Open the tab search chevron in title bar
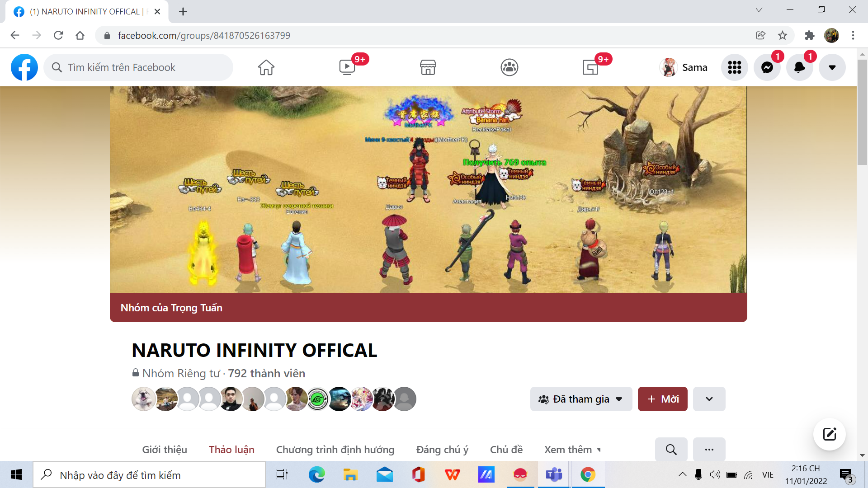The image size is (868, 488). pos(759,10)
